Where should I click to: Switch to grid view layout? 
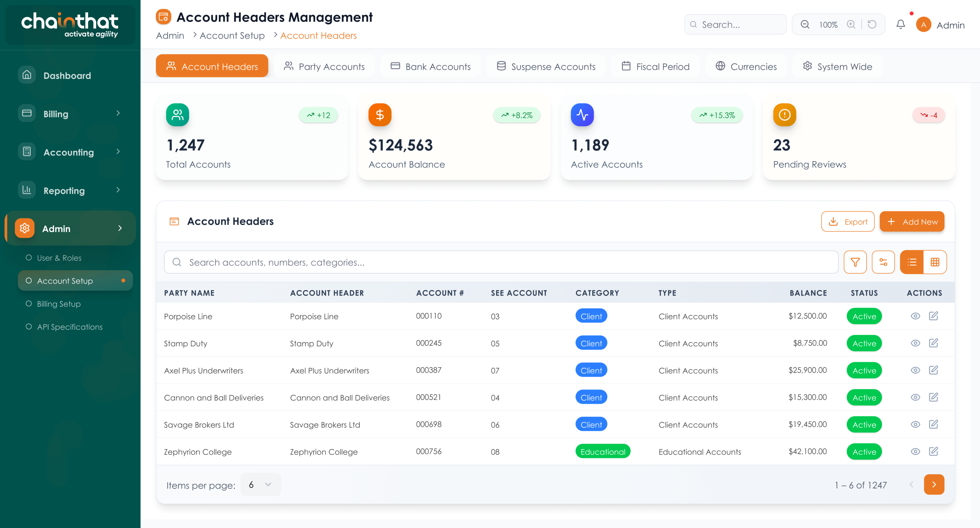[935, 262]
